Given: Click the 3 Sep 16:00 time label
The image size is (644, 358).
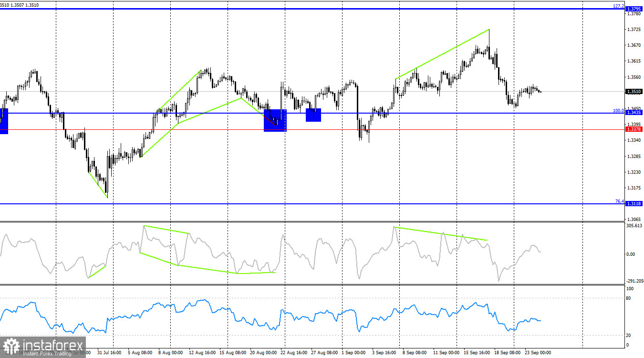Looking at the screenshot, I should coord(384,353).
